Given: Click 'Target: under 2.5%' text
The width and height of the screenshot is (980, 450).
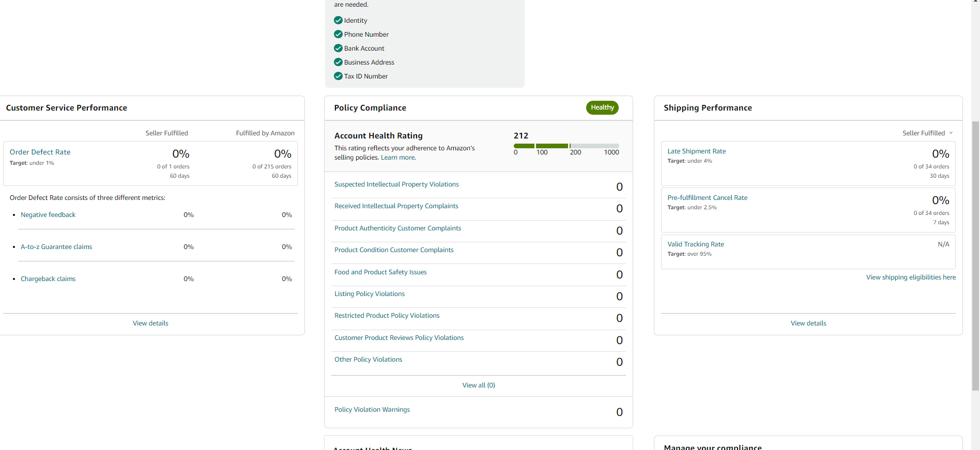Looking at the screenshot, I should 692,207.
